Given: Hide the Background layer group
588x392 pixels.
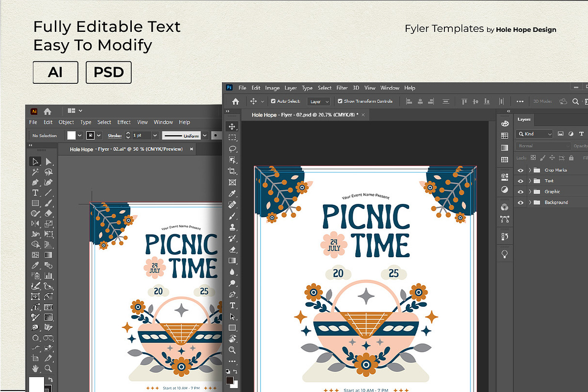Looking at the screenshot, I should [x=520, y=202].
